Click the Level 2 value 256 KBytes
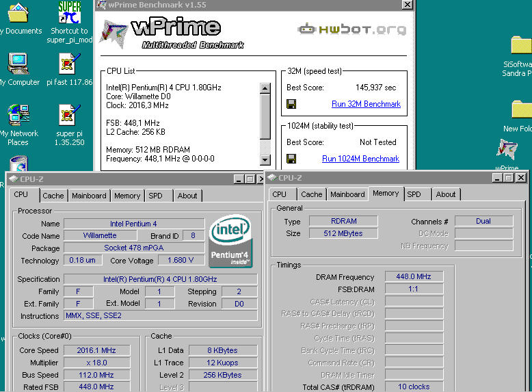532x392 pixels. pos(223,375)
